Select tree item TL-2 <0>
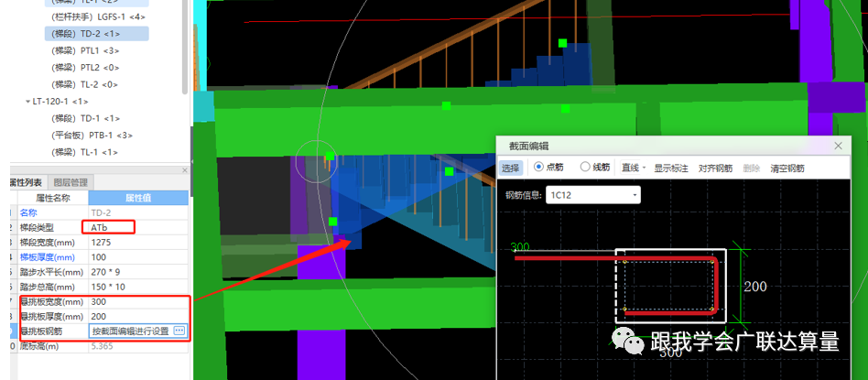 click(85, 85)
